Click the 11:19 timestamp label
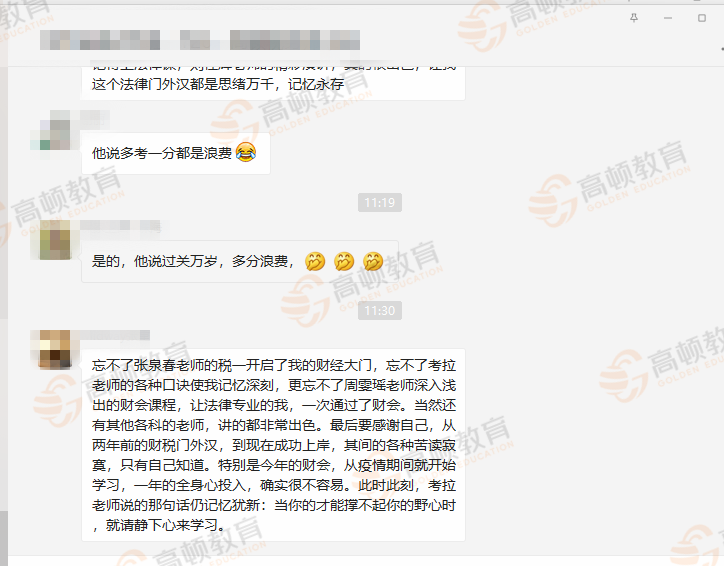The width and height of the screenshot is (724, 566). 380,203
